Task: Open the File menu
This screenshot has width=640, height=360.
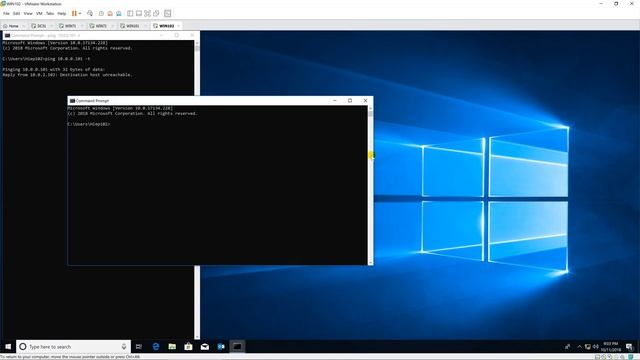Action: click(6, 13)
